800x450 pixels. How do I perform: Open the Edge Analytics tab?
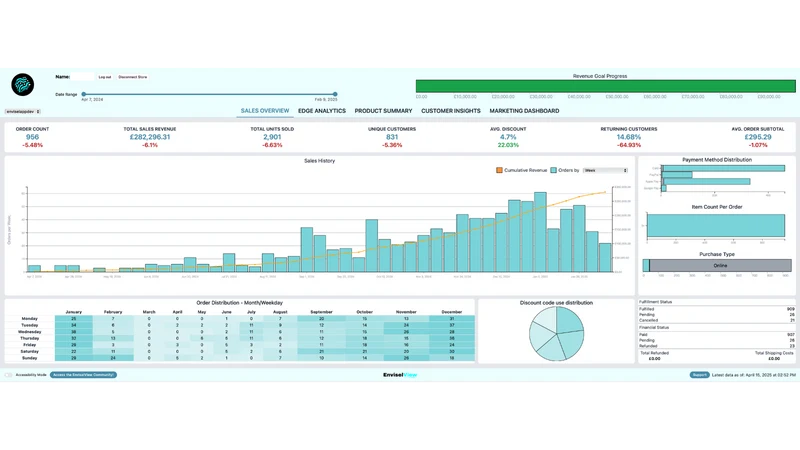[x=322, y=111]
